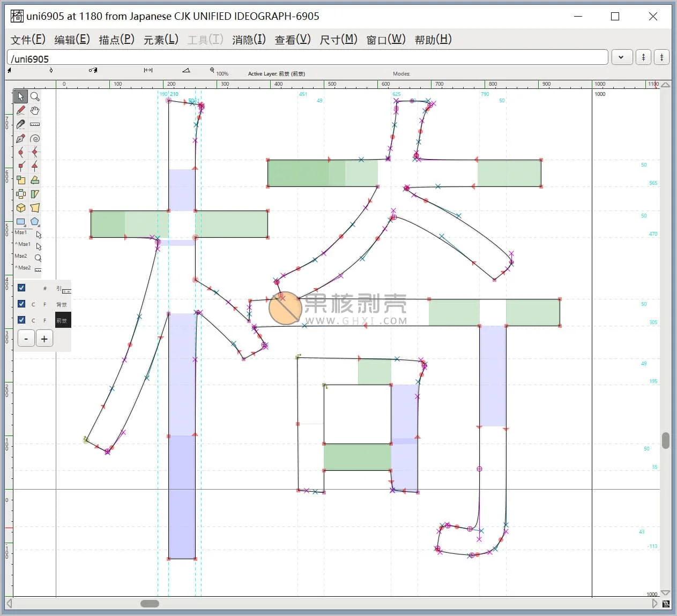Click the plus button to add a layer
This screenshot has height=616, width=677.
44,339
